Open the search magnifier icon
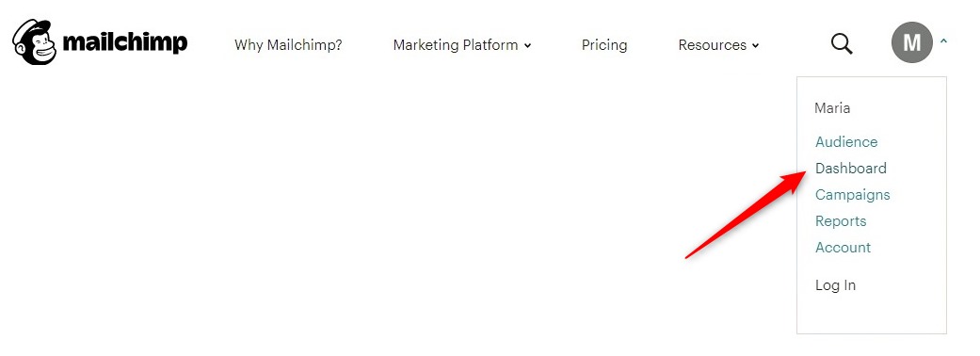This screenshot has height=356, width=980. coord(842,44)
